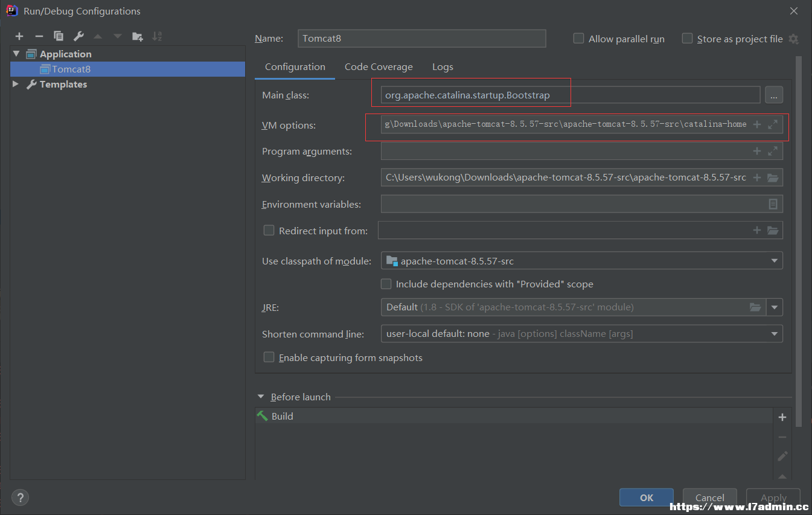This screenshot has width=812, height=515.
Task: Copy the selected configuration
Action: [59, 36]
